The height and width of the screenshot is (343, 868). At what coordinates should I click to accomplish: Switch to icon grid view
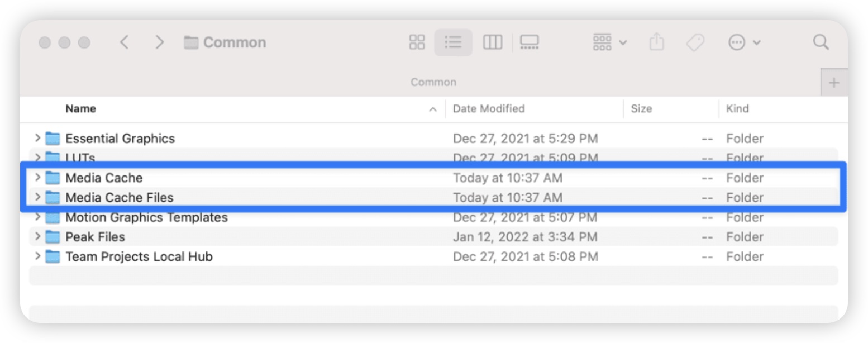pyautogui.click(x=417, y=42)
